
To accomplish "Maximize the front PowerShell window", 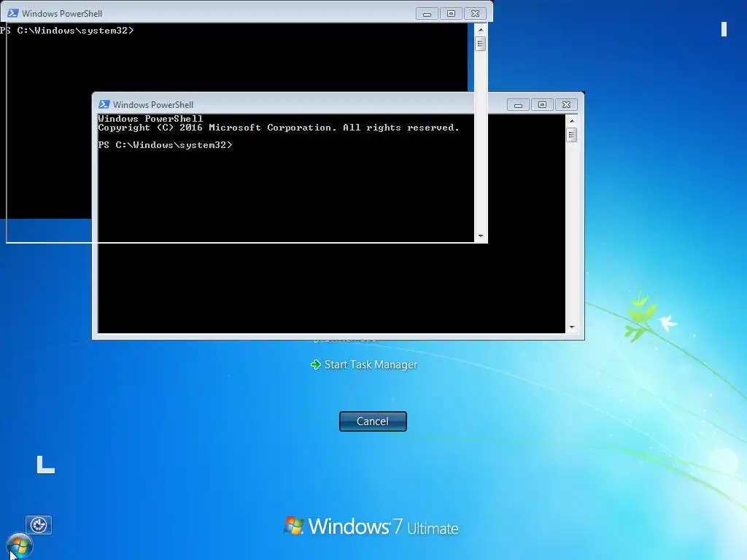I will (x=542, y=105).
